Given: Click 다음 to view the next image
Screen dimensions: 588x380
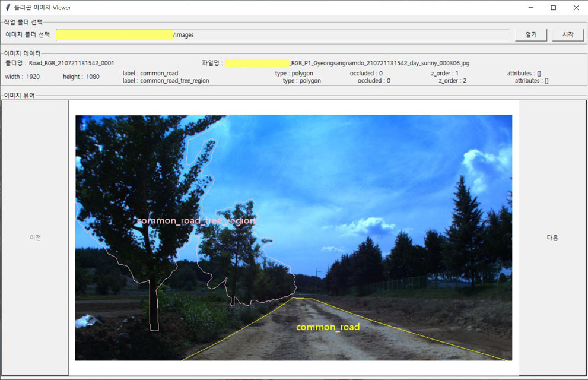Looking at the screenshot, I should (552, 237).
